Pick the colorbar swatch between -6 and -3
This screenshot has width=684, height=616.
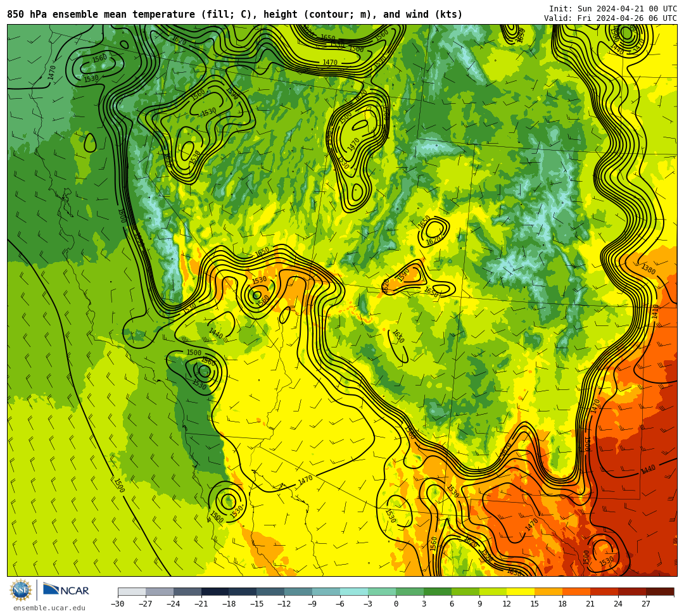[x=354, y=591]
